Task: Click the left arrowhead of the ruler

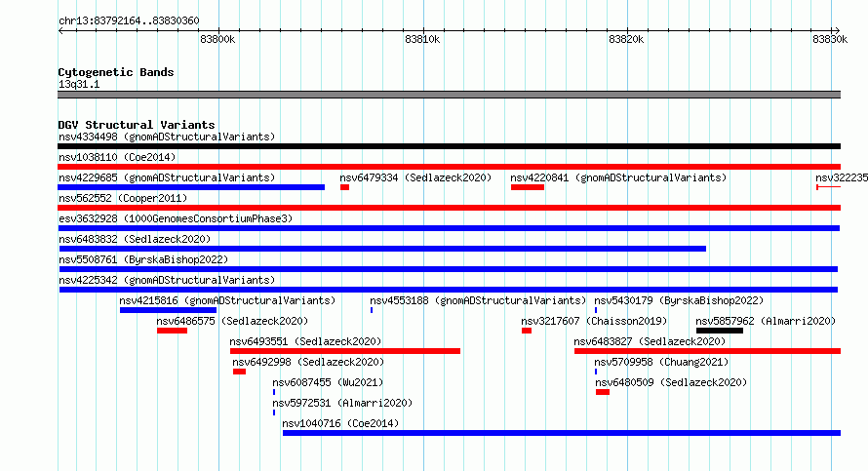Action: [x=60, y=30]
